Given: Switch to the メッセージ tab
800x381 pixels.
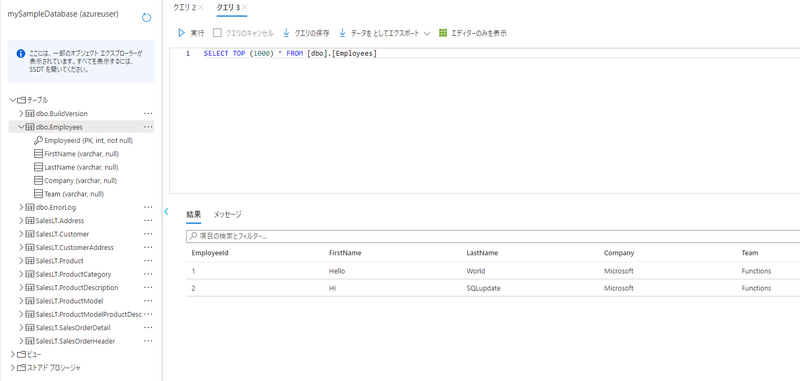Looking at the screenshot, I should coord(228,214).
